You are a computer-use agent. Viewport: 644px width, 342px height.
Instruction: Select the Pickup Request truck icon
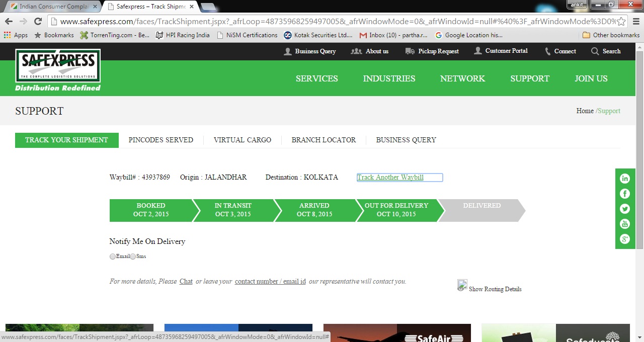(409, 51)
